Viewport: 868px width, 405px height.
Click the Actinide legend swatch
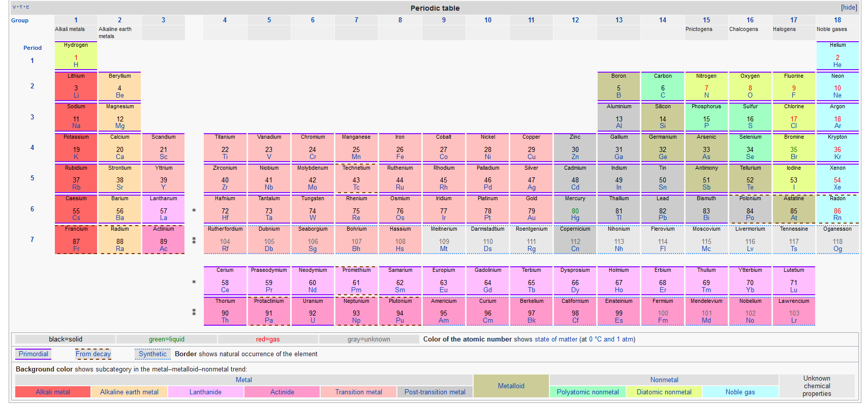(282, 392)
